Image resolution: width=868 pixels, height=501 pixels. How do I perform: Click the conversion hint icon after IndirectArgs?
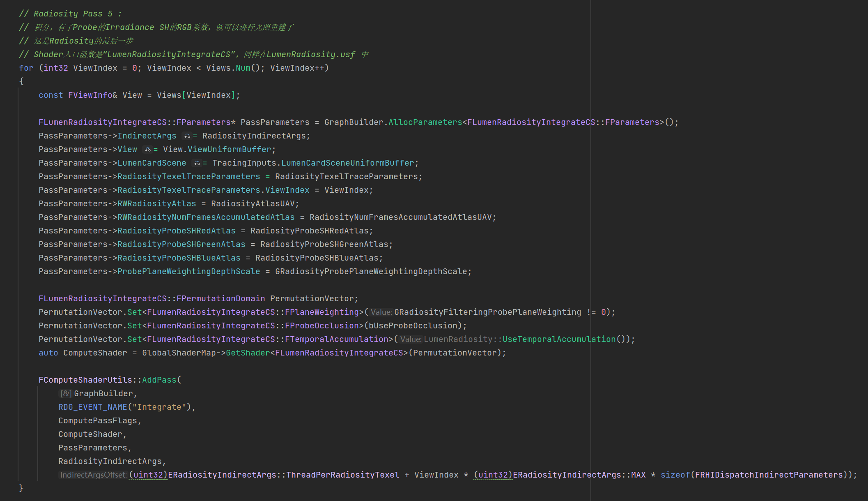[187, 136]
